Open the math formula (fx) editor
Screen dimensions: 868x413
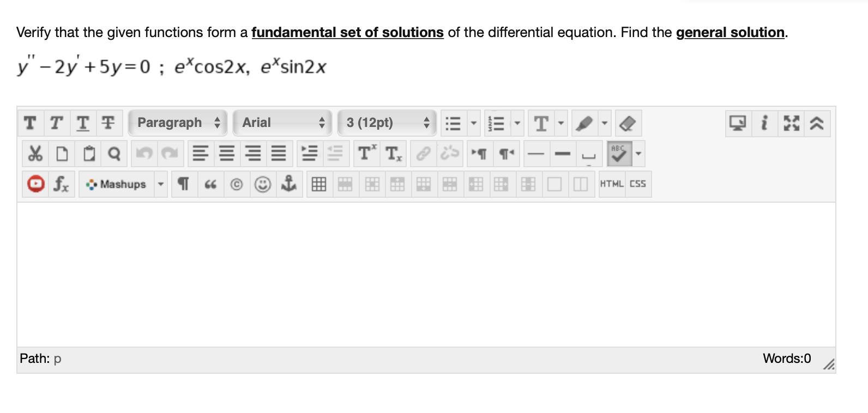(x=62, y=185)
